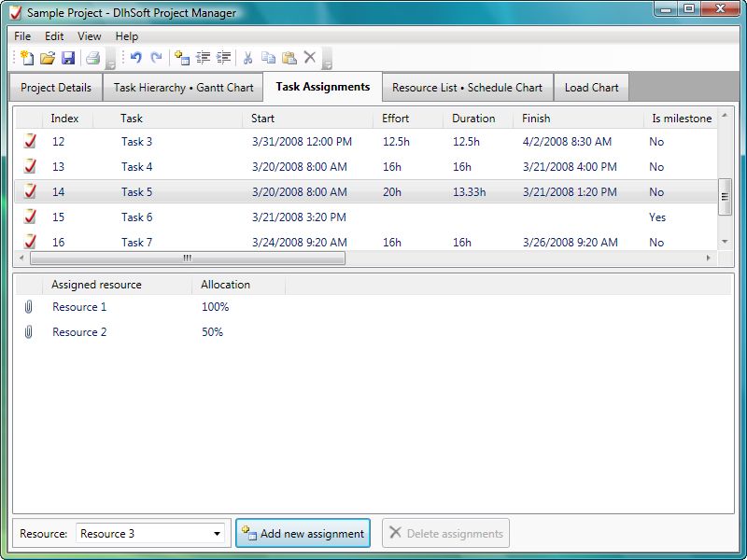Undo the last action

[136, 58]
